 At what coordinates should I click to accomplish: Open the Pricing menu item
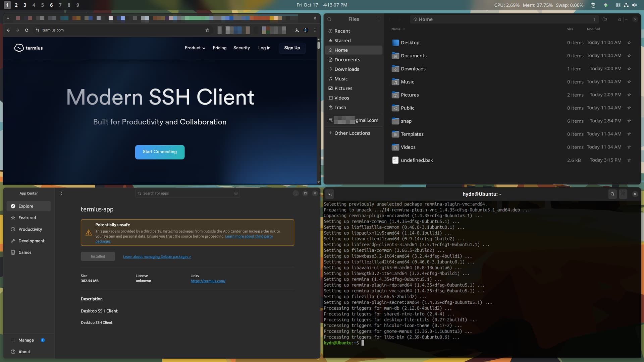click(219, 48)
